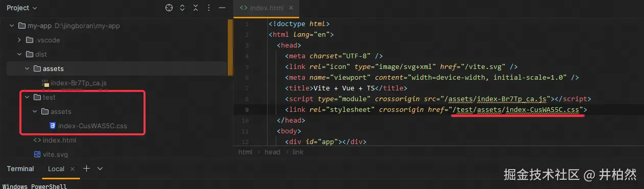The height and width of the screenshot is (189, 644).
Task: Click line number 3 in the gutter
Action: (x=247, y=45)
